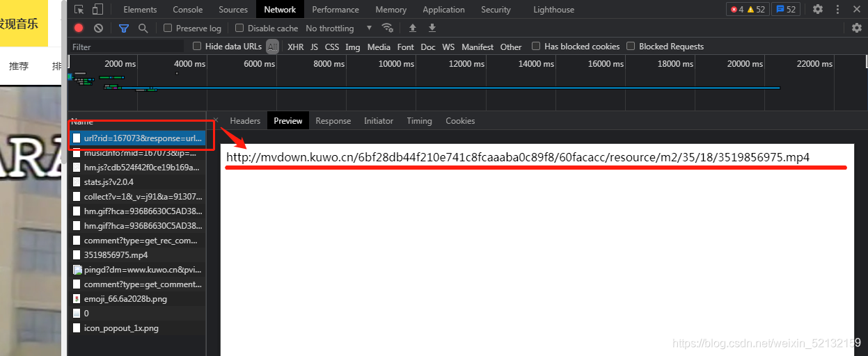Screen dimensions: 868x356
Task: Click the red error count badge
Action: click(x=737, y=9)
